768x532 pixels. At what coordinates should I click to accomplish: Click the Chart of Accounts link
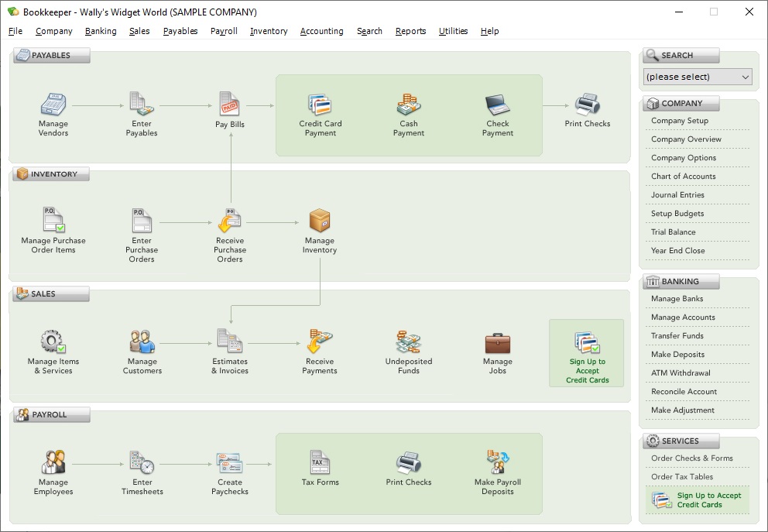coord(683,177)
